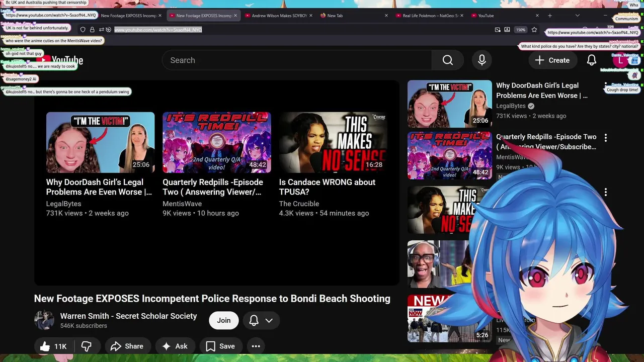Image resolution: width=644 pixels, height=362 pixels.
Task: Open options menu for Quarterly Redpills sidebar video
Action: click(x=606, y=138)
